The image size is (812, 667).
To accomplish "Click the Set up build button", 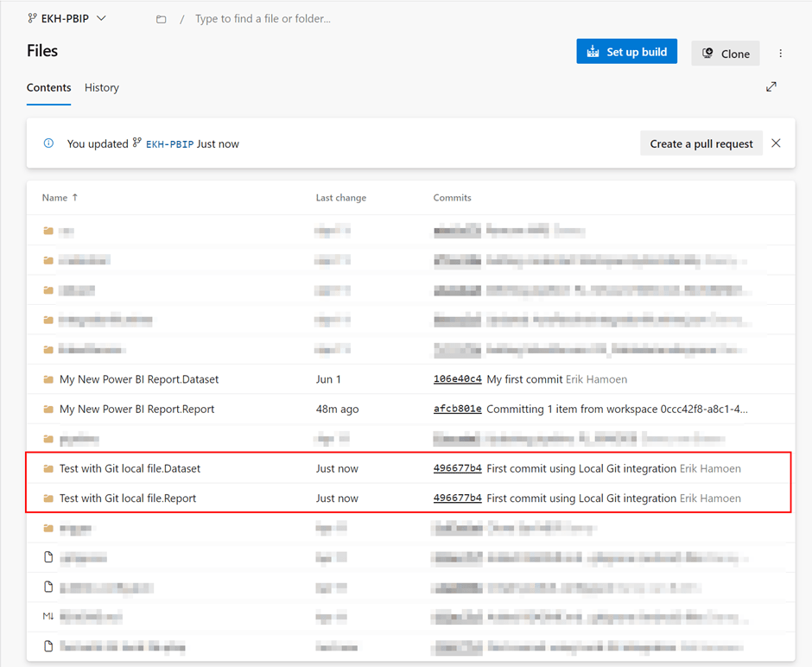I will (x=626, y=52).
